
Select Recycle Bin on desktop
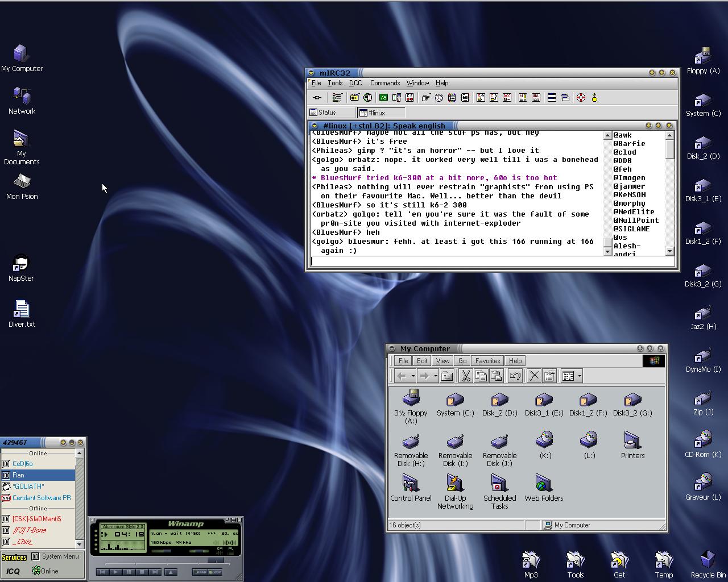[x=708, y=564]
